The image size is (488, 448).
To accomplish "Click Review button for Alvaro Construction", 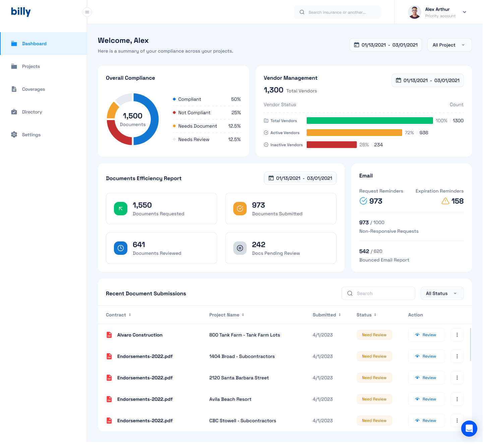I will [426, 335].
